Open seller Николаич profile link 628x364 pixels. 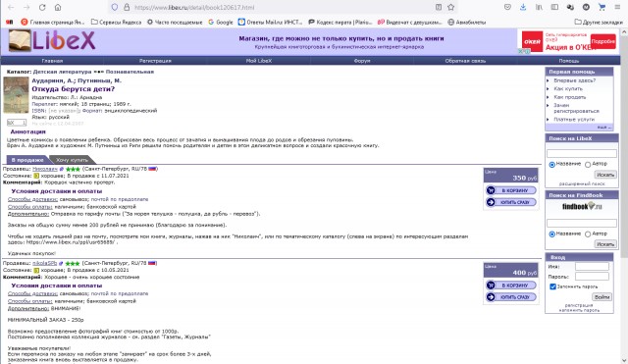click(45, 169)
